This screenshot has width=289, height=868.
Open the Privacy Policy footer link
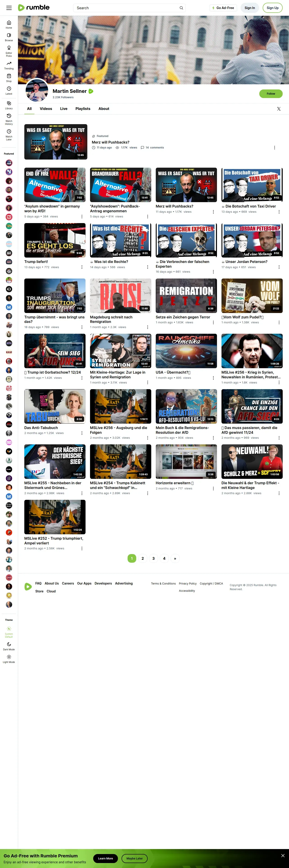coord(188,584)
